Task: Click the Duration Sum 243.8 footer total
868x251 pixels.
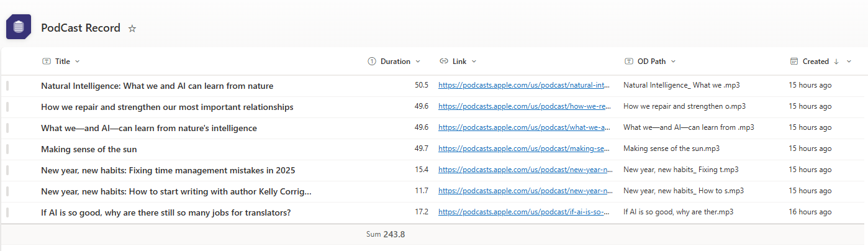Action: [386, 234]
